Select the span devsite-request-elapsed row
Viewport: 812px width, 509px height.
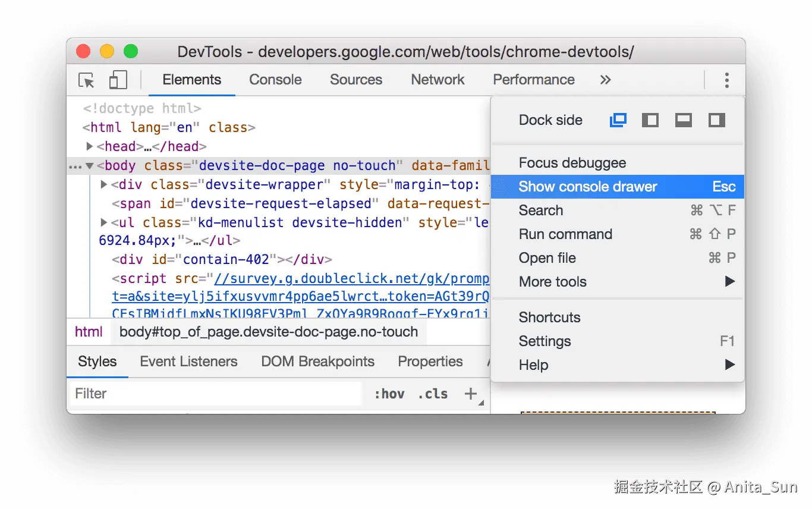300,203
